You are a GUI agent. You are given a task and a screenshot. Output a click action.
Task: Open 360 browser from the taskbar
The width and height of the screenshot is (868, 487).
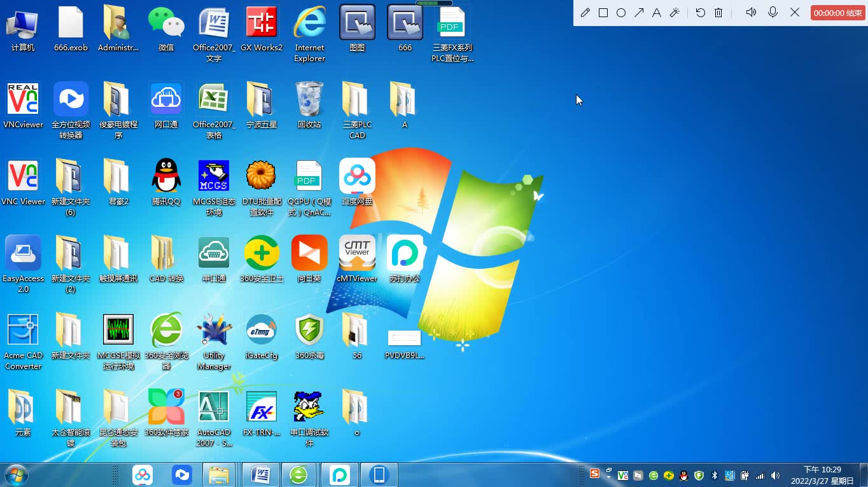298,475
